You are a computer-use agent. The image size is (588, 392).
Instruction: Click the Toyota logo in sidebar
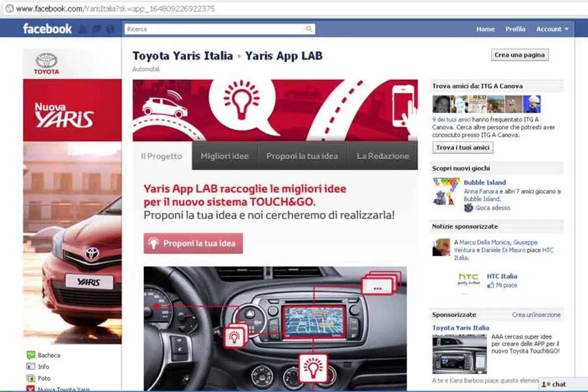click(46, 64)
